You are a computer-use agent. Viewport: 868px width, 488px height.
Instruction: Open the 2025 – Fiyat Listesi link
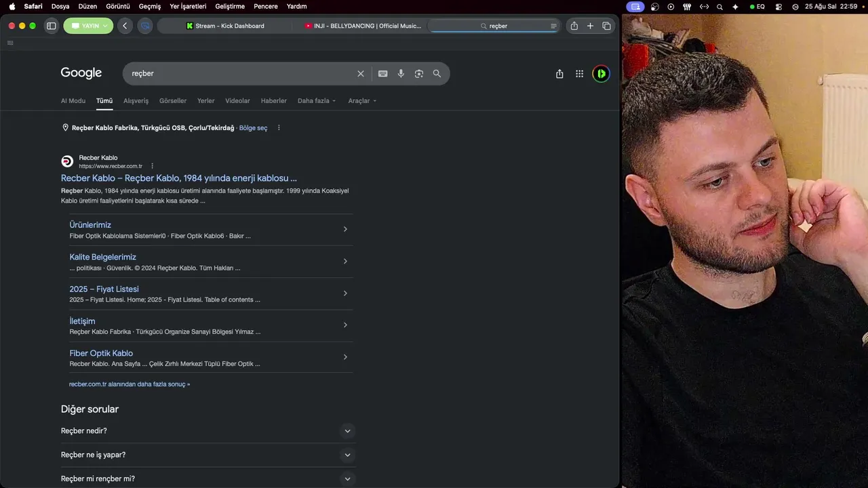pyautogui.click(x=104, y=289)
